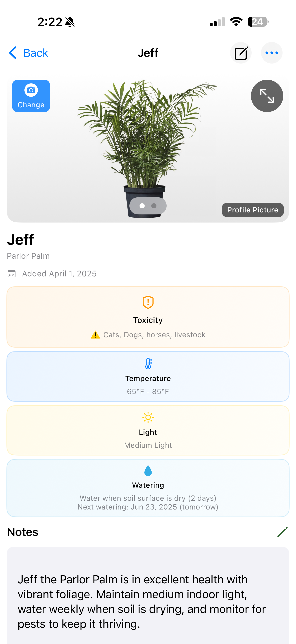The image size is (296, 644).
Task: Tap the compose/edit icon in the header
Action: [241, 53]
